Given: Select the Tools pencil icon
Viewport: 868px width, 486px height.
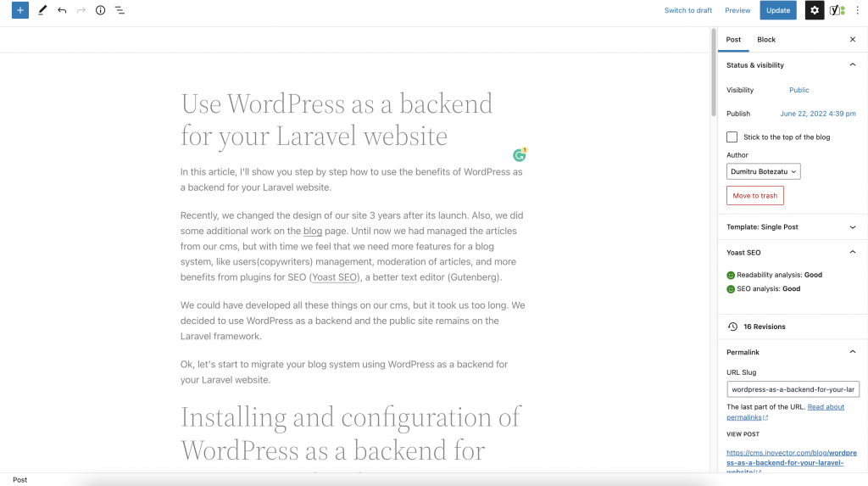Looking at the screenshot, I should (42, 10).
